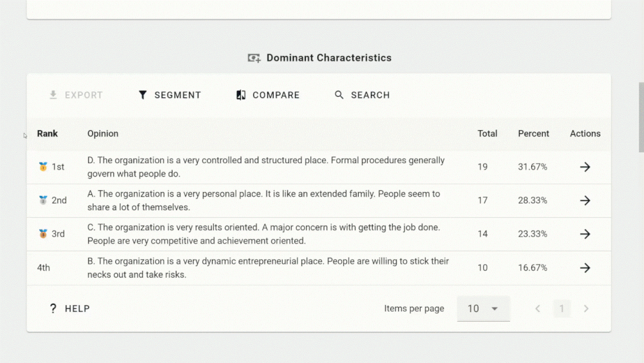
Task: Open Search with the magnifier icon
Action: (339, 95)
